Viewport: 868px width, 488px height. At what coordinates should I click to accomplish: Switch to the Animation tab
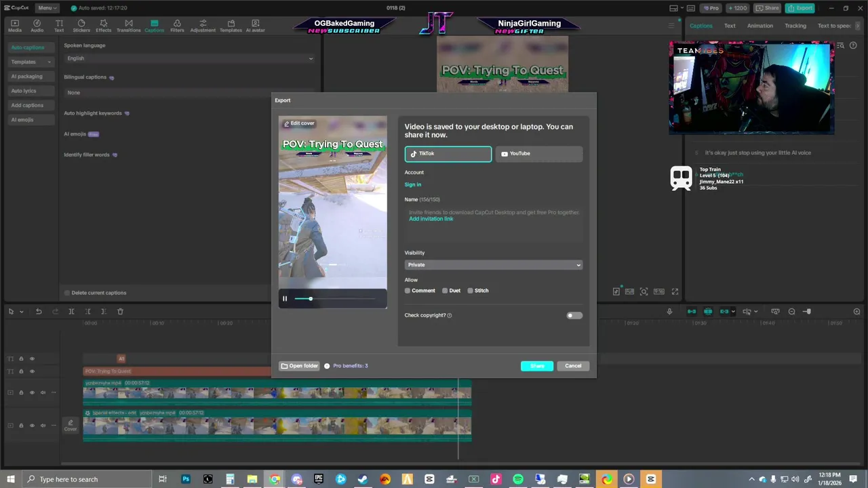click(x=759, y=26)
